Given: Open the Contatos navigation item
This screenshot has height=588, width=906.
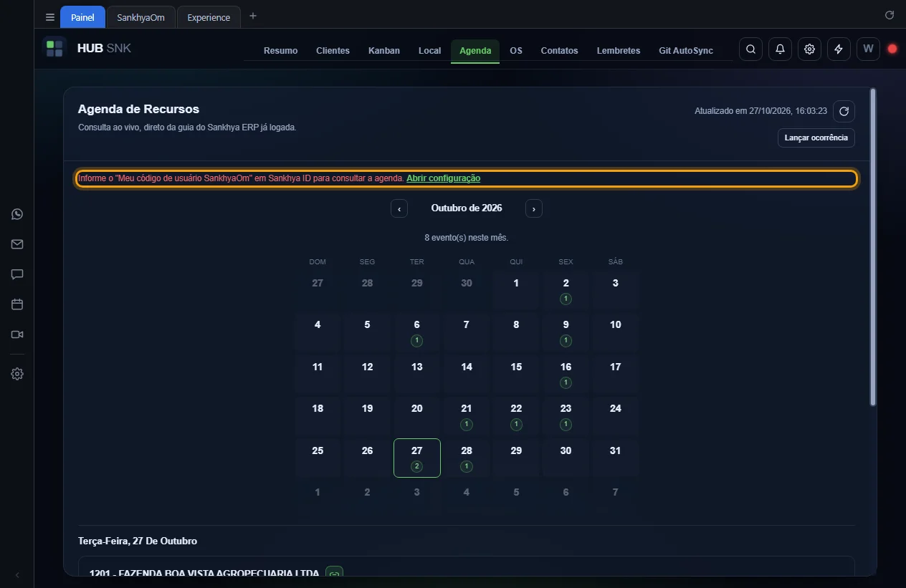Looking at the screenshot, I should coord(559,51).
